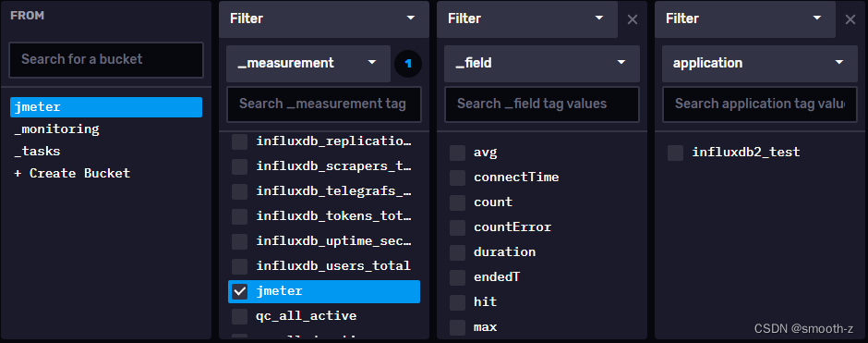The width and height of the screenshot is (868, 343).
Task: Select the jmeter bucket
Action: tap(106, 107)
